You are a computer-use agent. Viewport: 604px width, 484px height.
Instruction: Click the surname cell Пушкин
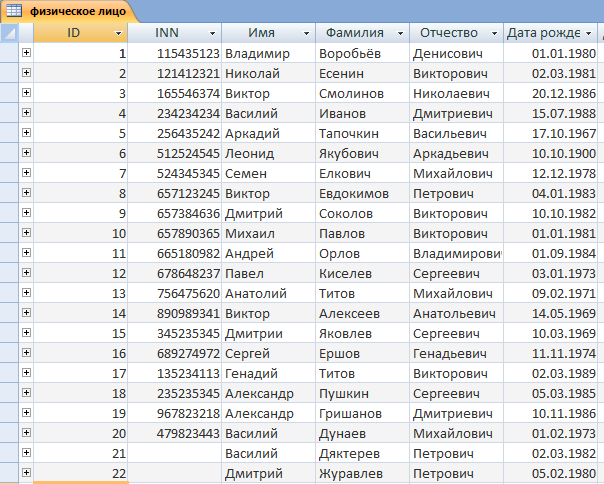tap(362, 393)
